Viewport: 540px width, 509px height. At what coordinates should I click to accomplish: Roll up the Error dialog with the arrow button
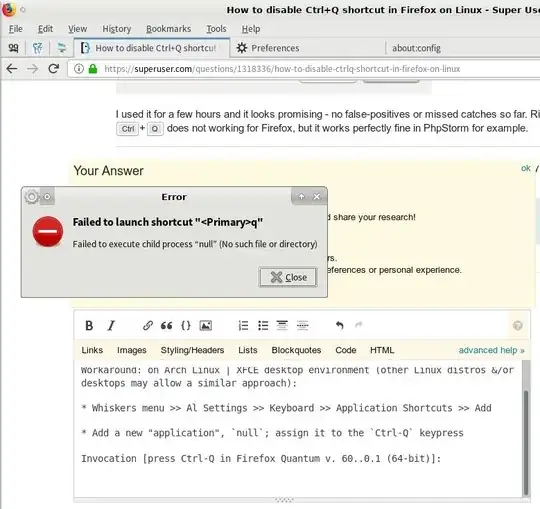click(x=301, y=196)
